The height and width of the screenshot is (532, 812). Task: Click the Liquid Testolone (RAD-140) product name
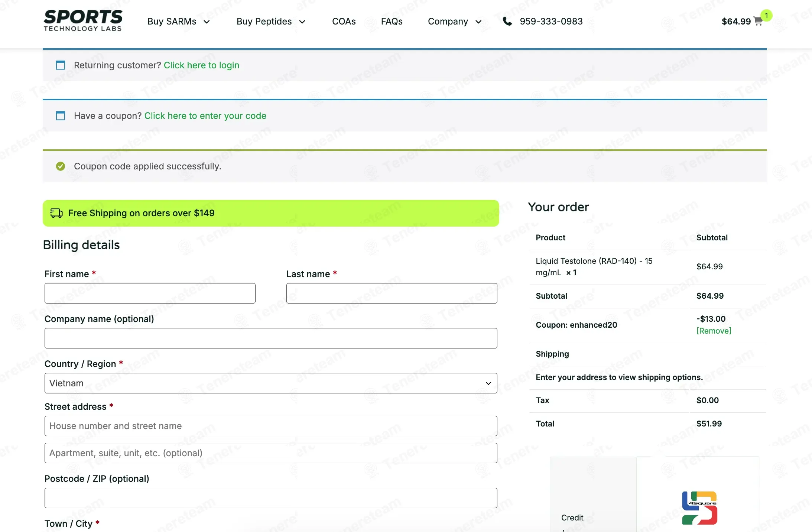click(594, 267)
